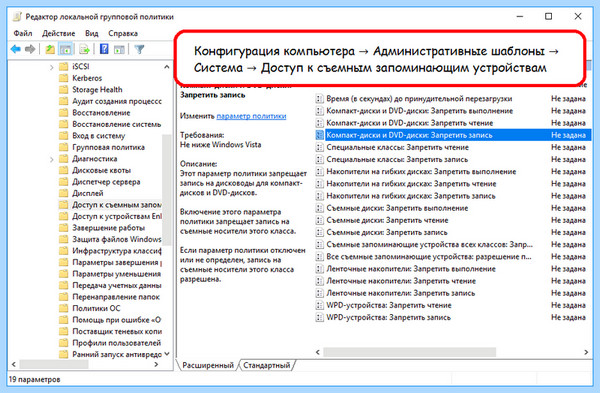Expand the Диагностика tree node
Viewport: 600px width, 393px height.
click(52, 159)
